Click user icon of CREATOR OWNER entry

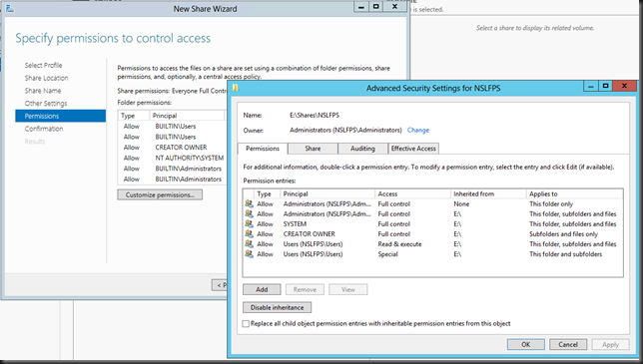pyautogui.click(x=249, y=233)
